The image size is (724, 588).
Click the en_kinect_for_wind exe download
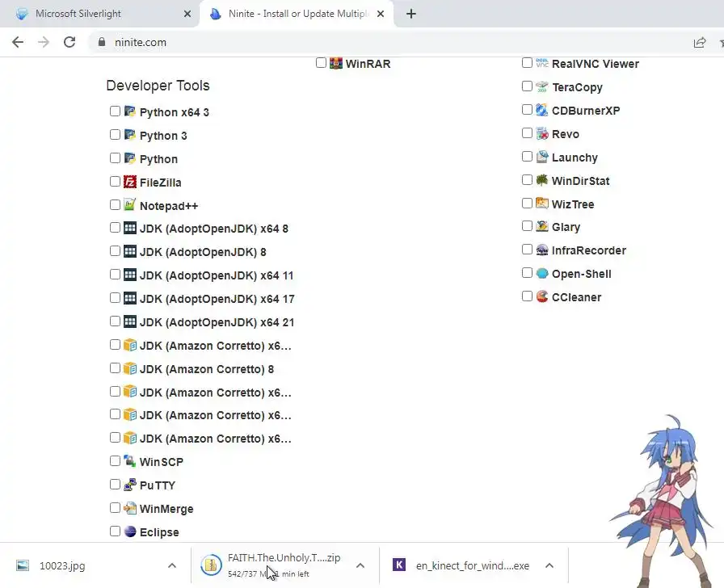474,565
